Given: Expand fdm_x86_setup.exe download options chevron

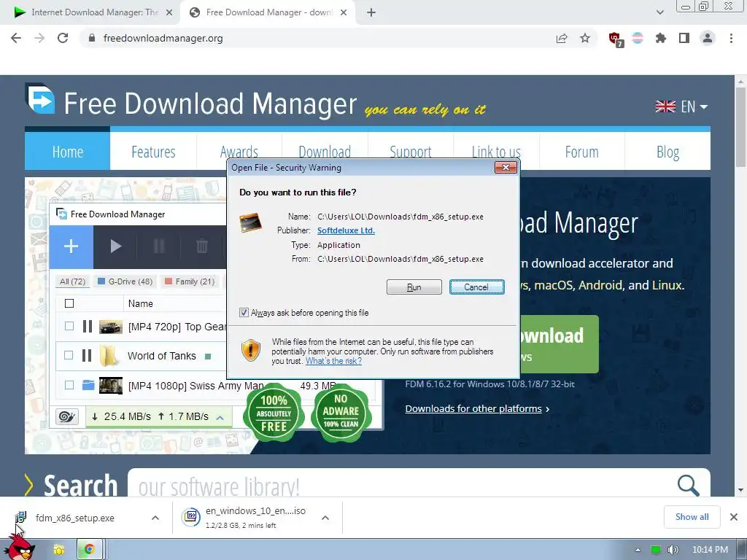Looking at the screenshot, I should 155,518.
